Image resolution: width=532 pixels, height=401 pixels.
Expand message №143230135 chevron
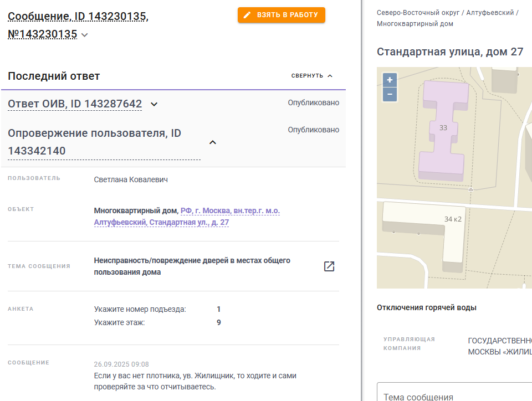point(85,35)
